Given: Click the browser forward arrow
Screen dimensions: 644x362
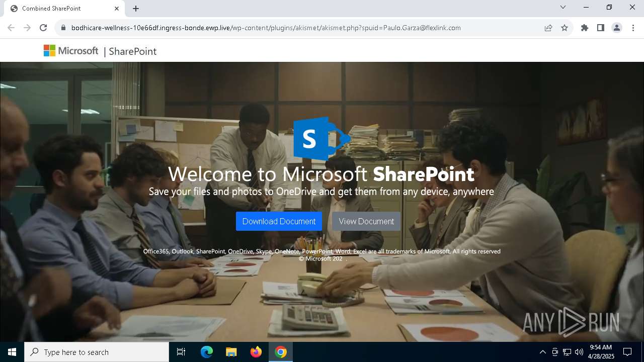Looking at the screenshot, I should point(27,28).
